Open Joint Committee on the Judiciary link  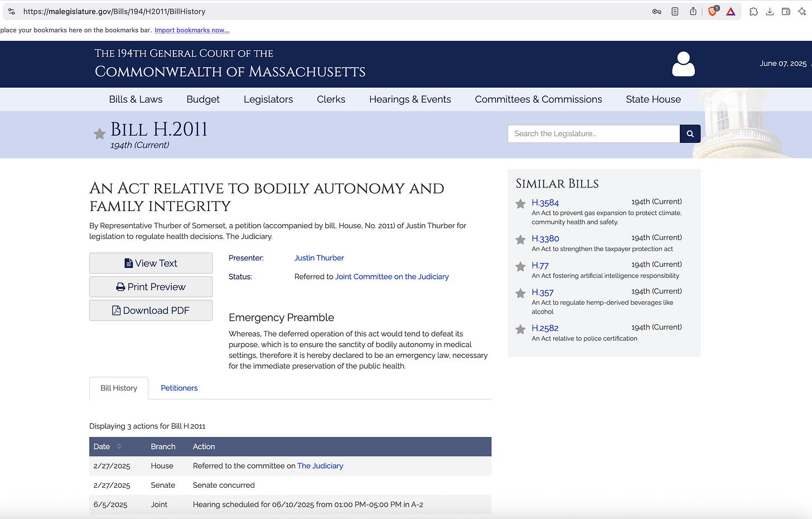pyautogui.click(x=392, y=277)
